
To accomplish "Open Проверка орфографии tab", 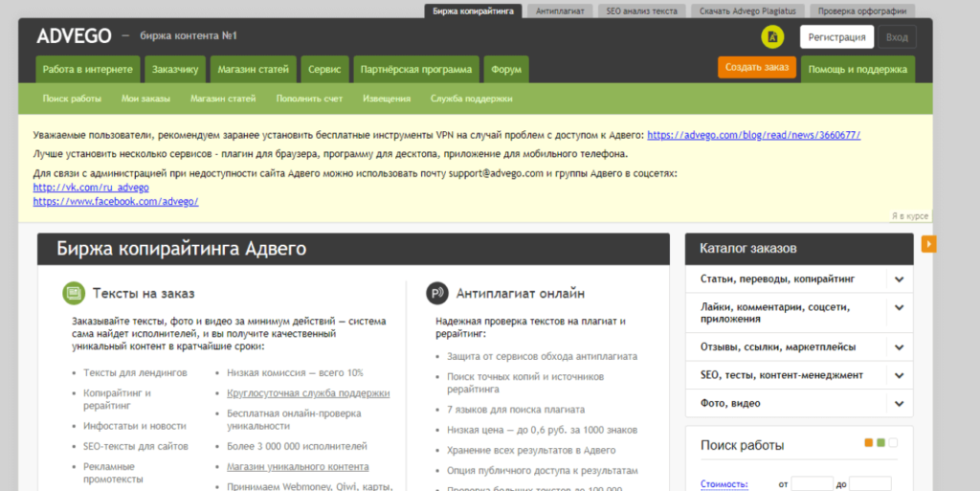I will (862, 11).
